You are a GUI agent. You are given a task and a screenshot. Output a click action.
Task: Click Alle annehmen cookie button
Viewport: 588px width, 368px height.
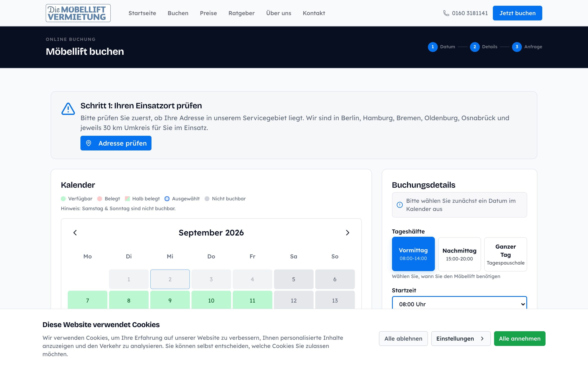point(519,339)
